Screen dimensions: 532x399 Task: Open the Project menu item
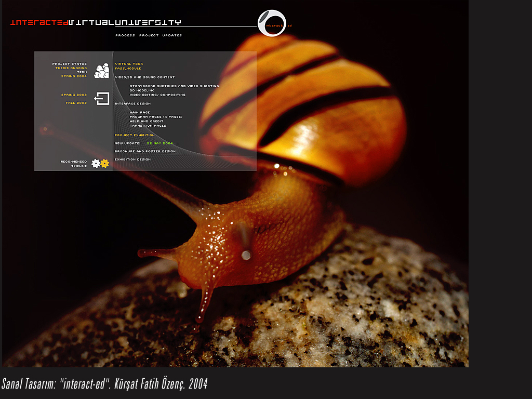coord(149,35)
